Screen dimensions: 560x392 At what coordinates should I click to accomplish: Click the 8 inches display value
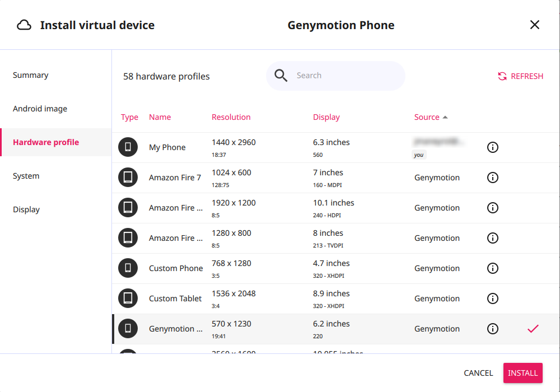(x=328, y=233)
